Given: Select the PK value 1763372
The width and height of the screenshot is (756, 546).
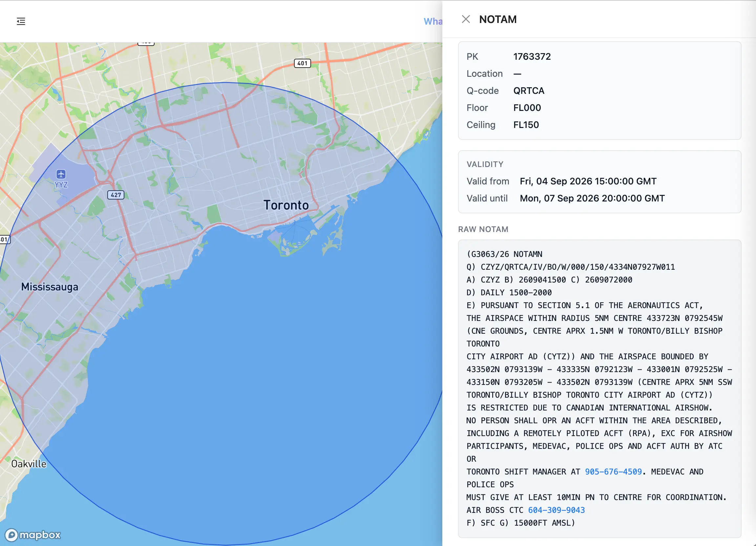Looking at the screenshot, I should pyautogui.click(x=532, y=56).
